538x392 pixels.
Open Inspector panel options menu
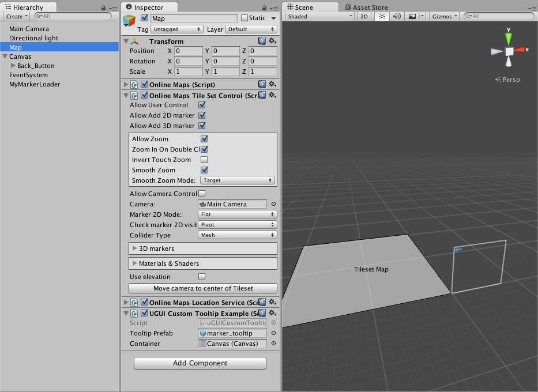click(x=274, y=8)
